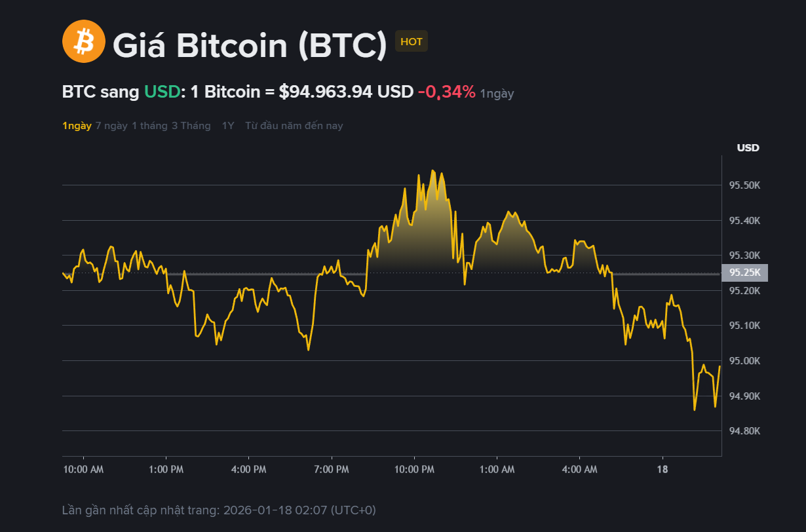This screenshot has width=806, height=532.
Task: Select the 3 Tháng range tab
Action: tap(191, 126)
